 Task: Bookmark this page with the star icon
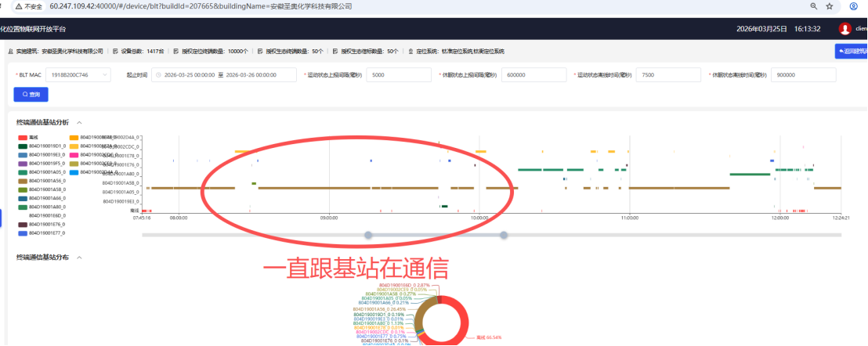coord(830,6)
